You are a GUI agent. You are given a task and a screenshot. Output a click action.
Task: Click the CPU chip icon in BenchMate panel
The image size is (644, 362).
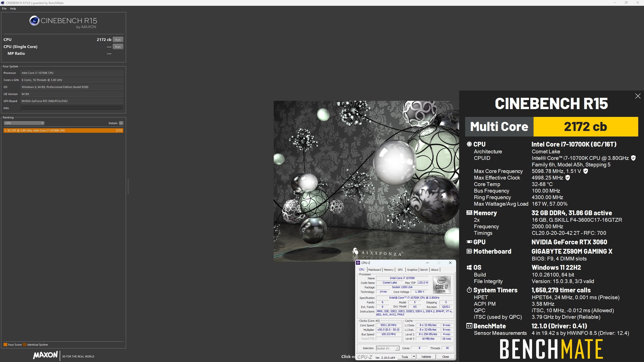point(469,144)
